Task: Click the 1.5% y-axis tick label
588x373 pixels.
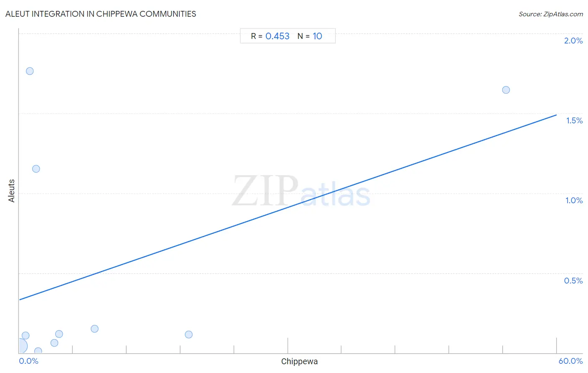Action: (x=574, y=120)
